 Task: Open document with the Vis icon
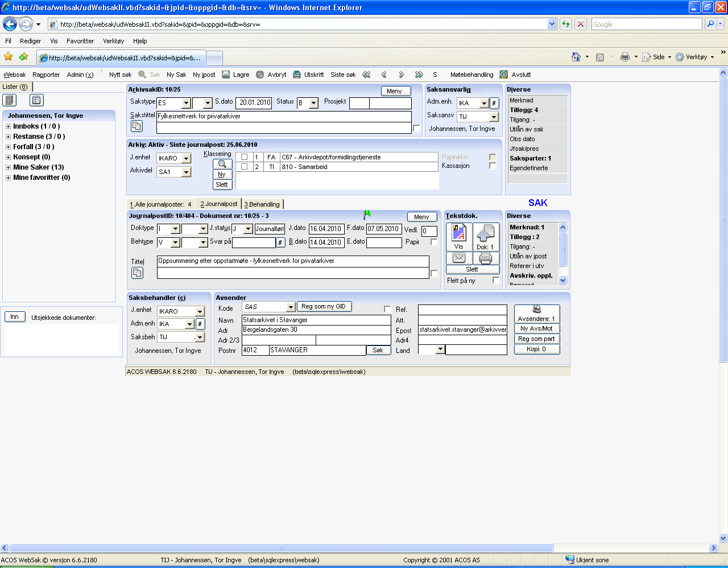459,237
